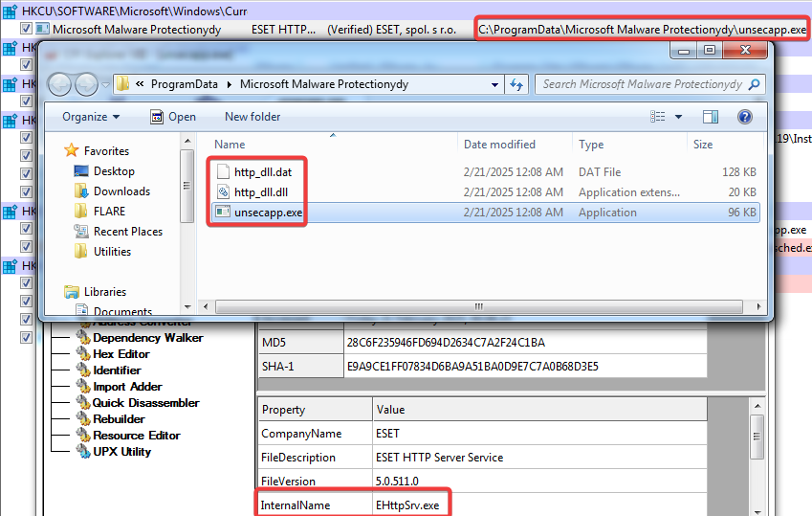The image size is (812, 516).
Task: Click the UPX Utility gear icon
Action: (83, 451)
